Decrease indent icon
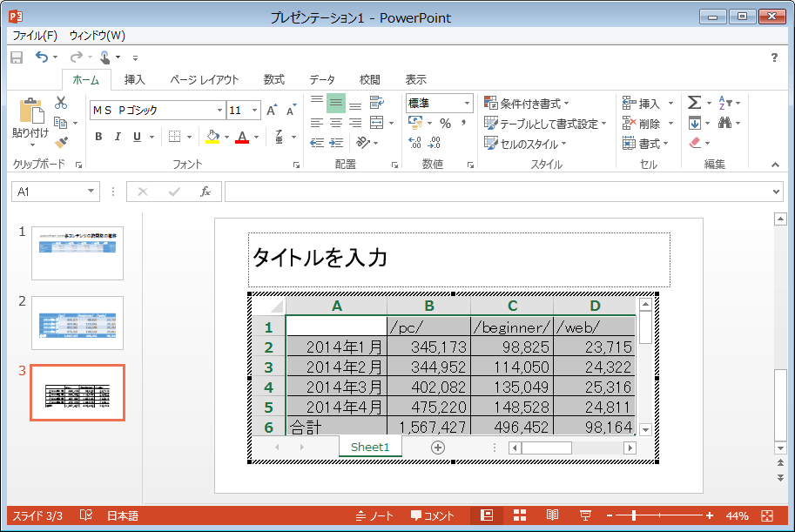The width and height of the screenshot is (795, 532). point(317,143)
